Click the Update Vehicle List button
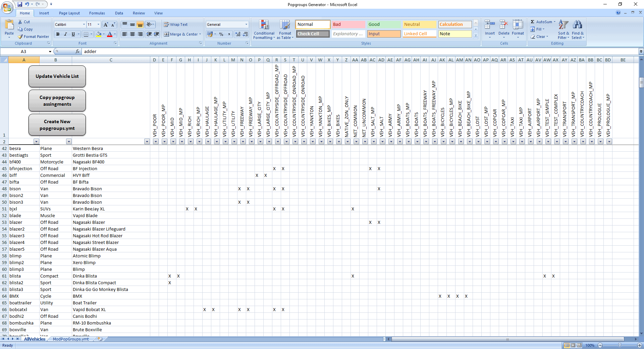644x349 pixels. pyautogui.click(x=57, y=76)
